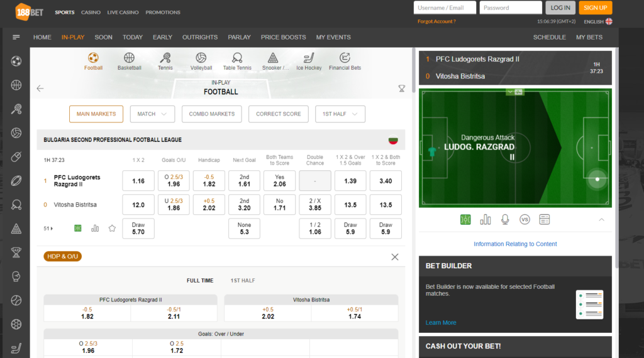Choose the Snooker sport icon
644x358 pixels.
(x=272, y=58)
